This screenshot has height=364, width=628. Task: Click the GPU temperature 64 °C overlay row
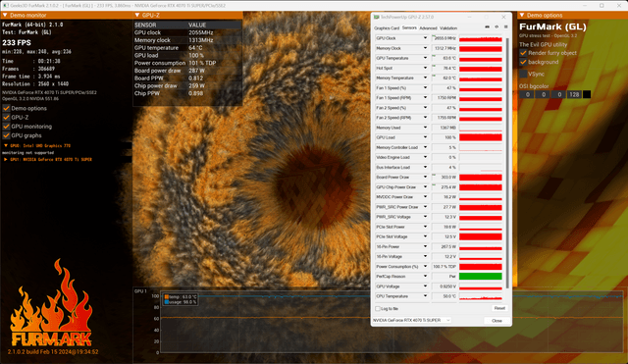point(187,48)
